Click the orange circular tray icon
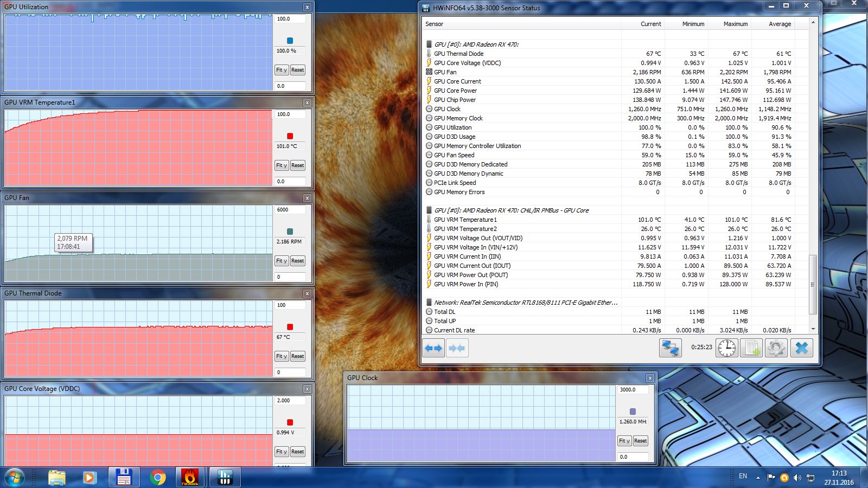 [784, 478]
